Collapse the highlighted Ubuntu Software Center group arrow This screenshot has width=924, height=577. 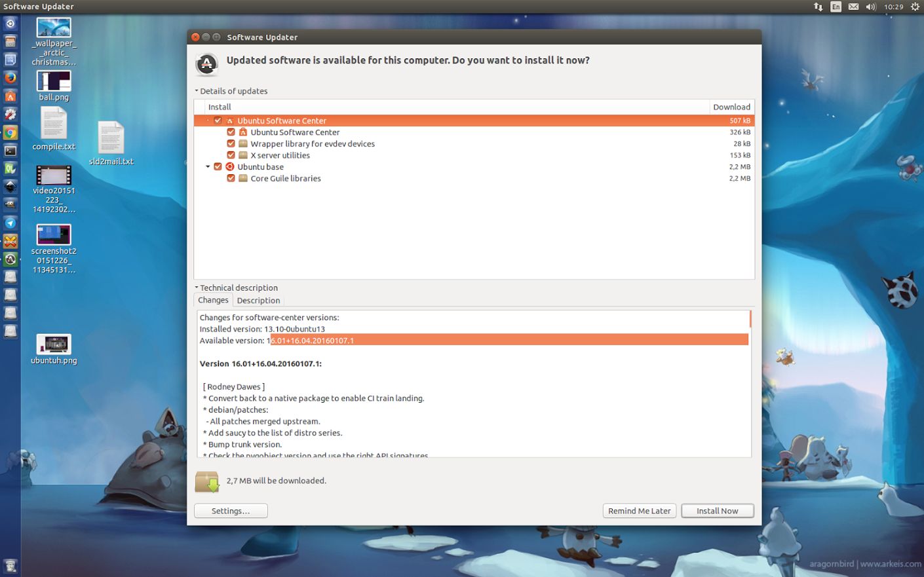tap(208, 121)
